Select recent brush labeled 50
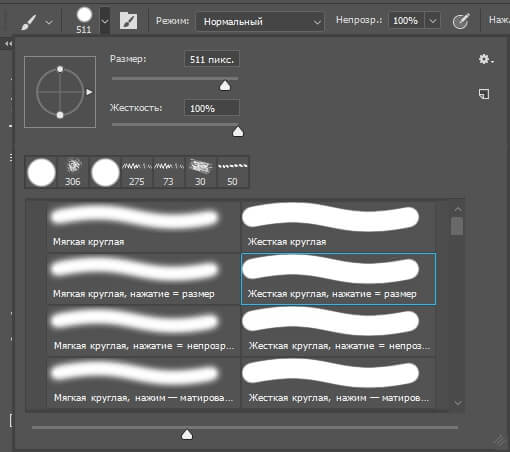This screenshot has height=452, width=510. pyautogui.click(x=232, y=172)
